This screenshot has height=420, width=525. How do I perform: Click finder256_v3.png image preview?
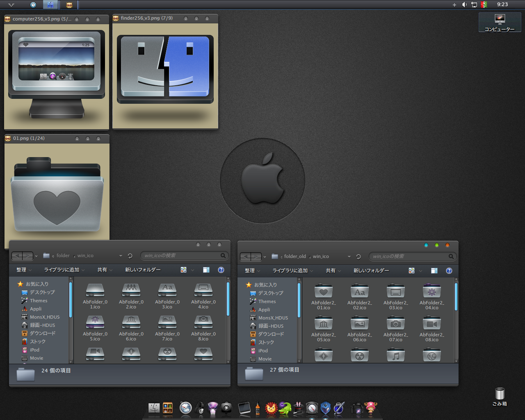(165, 75)
